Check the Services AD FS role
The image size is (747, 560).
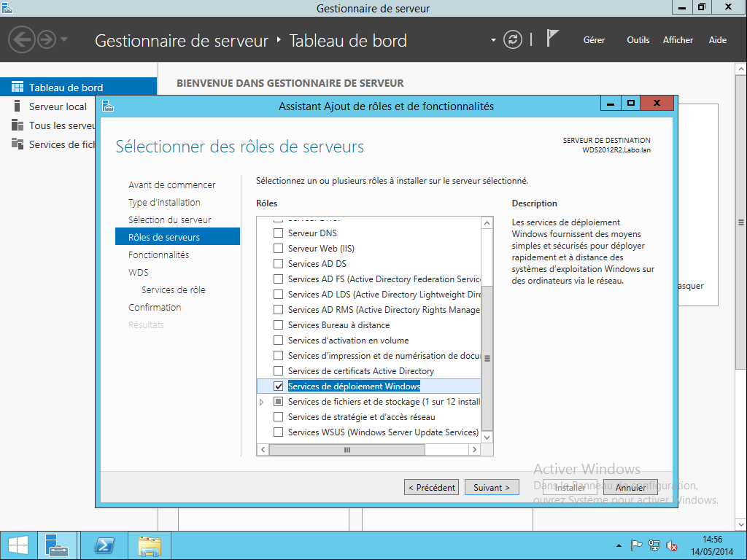pos(278,279)
